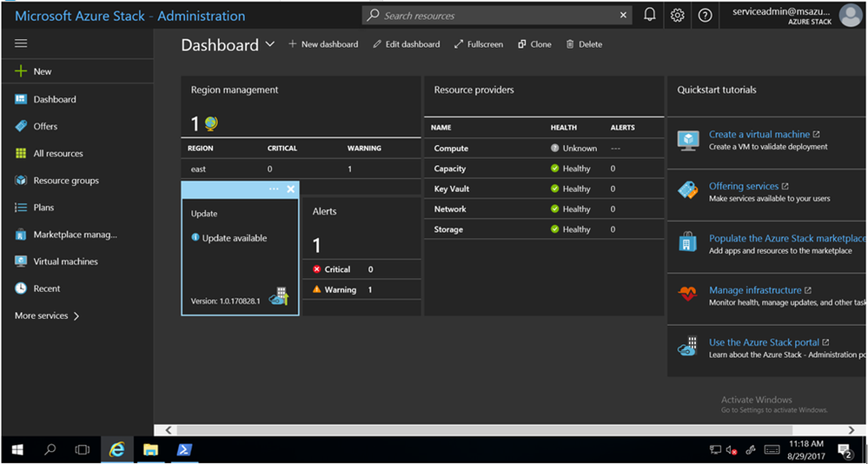Open the Capacity resource provider row
This screenshot has height=464, width=868.
tap(544, 169)
